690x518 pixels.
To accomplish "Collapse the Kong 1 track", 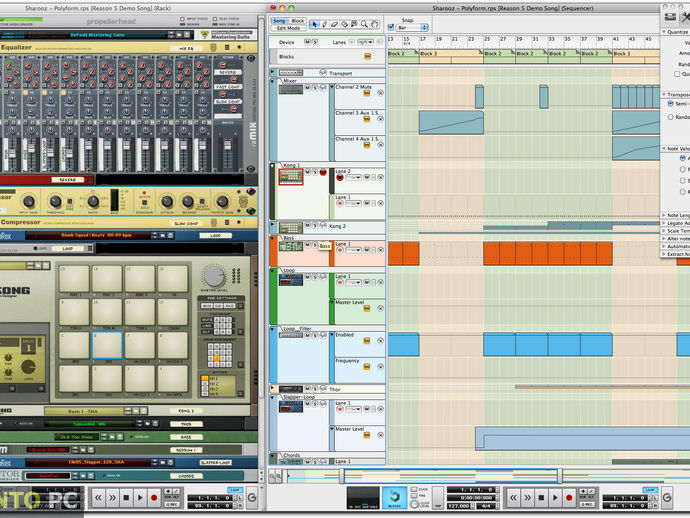I will pos(273,166).
